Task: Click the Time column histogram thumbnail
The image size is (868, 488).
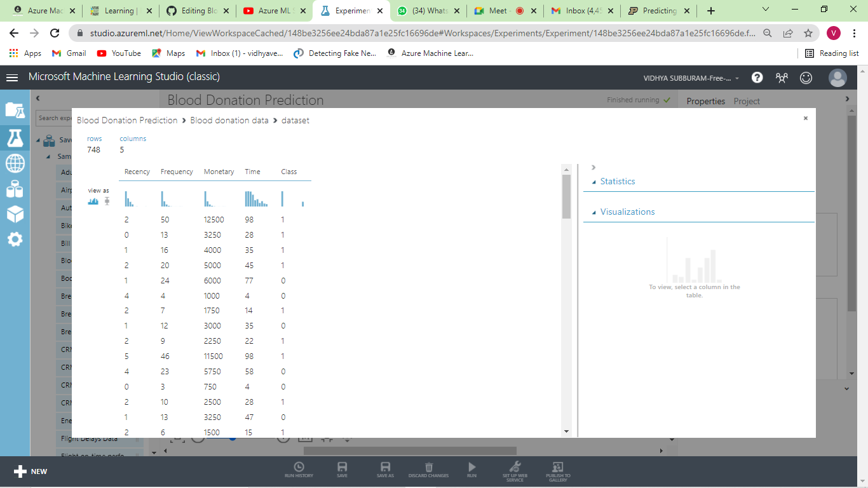Action: coord(257,199)
